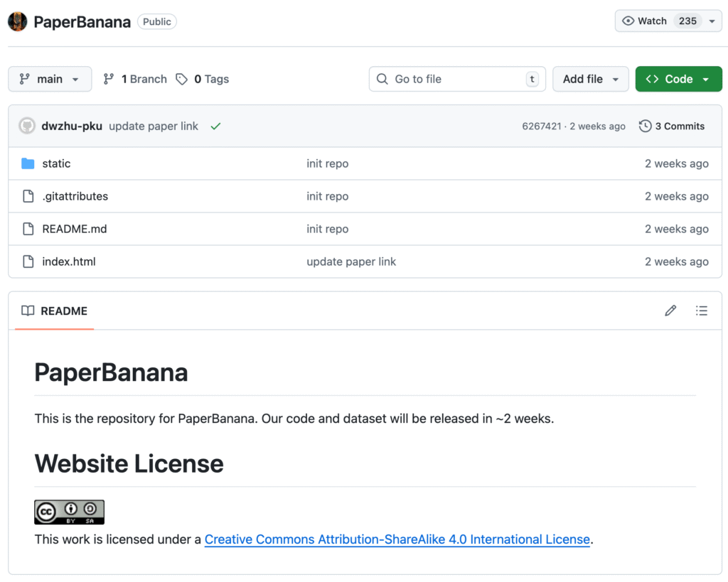This screenshot has width=728, height=582.
Task: Click the PaperBanana repository avatar icon
Action: pyautogui.click(x=18, y=21)
